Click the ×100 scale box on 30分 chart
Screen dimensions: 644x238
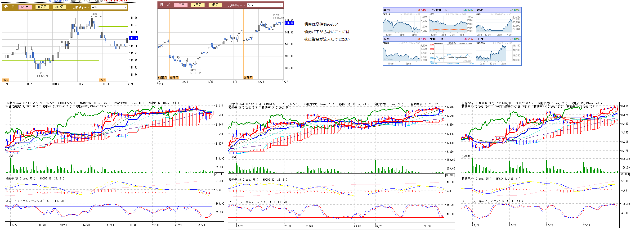click(625, 174)
